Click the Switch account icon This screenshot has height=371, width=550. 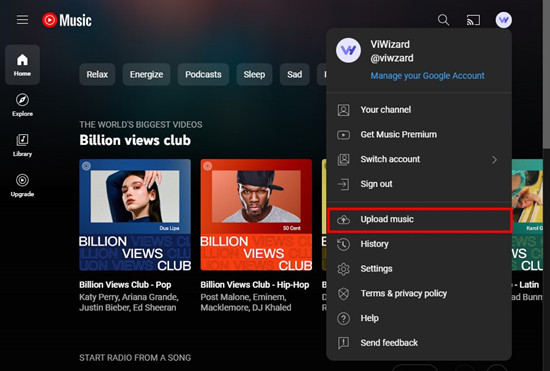(x=343, y=160)
